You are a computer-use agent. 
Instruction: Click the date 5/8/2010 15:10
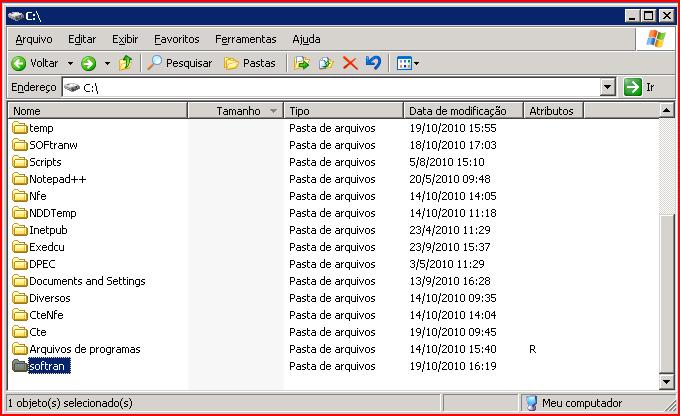[447, 162]
